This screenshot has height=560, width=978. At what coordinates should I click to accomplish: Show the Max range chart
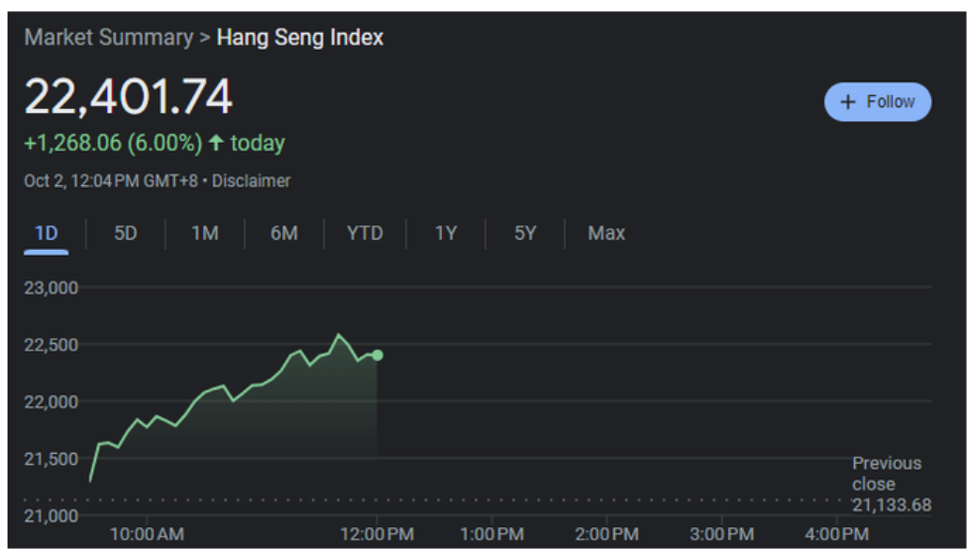point(607,234)
